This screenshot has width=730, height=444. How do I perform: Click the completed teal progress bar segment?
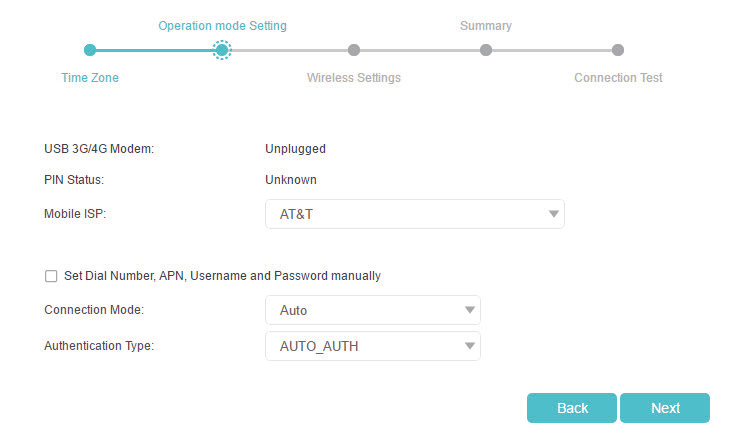[155, 50]
